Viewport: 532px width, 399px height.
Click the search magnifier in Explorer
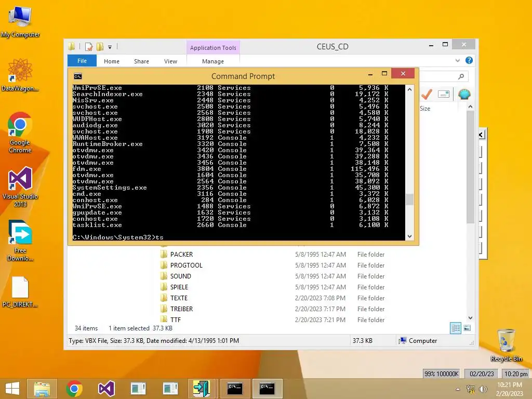click(461, 76)
